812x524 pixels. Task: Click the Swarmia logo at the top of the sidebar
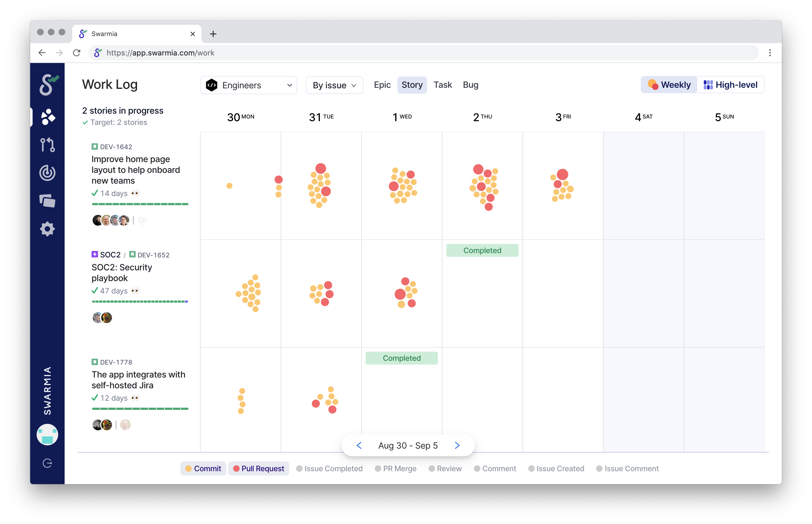click(48, 85)
